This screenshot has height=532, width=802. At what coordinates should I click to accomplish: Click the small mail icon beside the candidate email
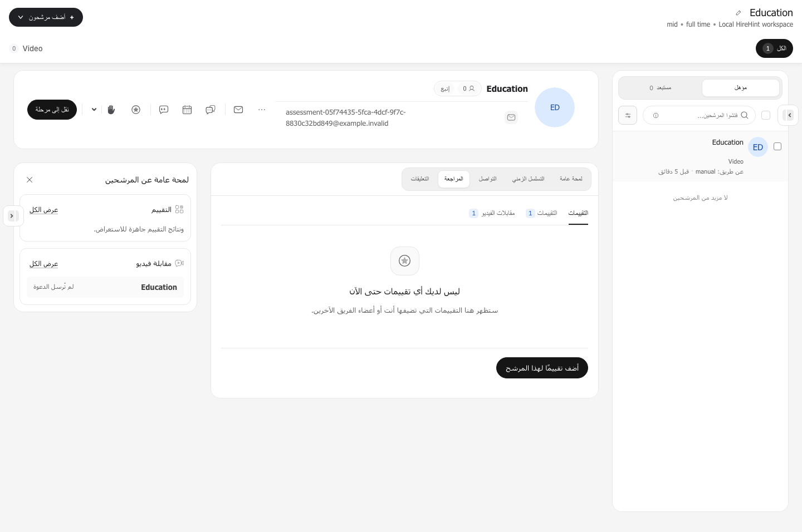[511, 117]
